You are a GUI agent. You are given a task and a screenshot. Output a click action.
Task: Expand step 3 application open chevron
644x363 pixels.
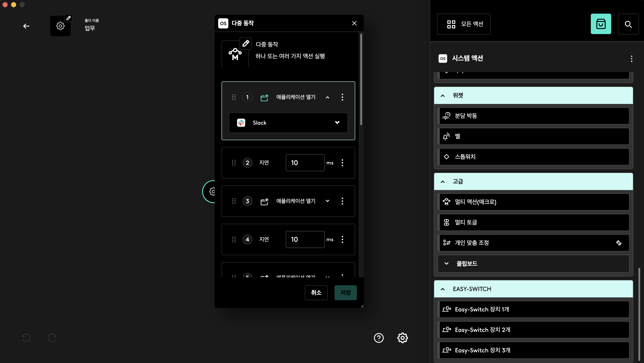pyautogui.click(x=327, y=201)
